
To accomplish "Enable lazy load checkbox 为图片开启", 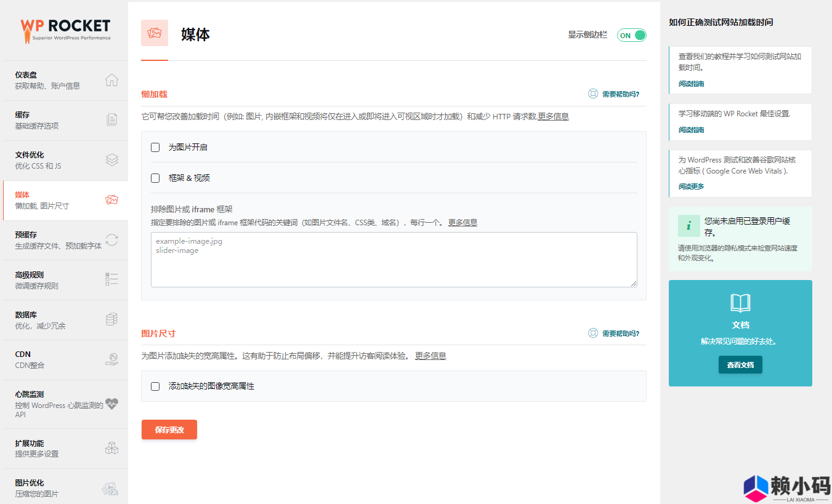I will (x=155, y=148).
